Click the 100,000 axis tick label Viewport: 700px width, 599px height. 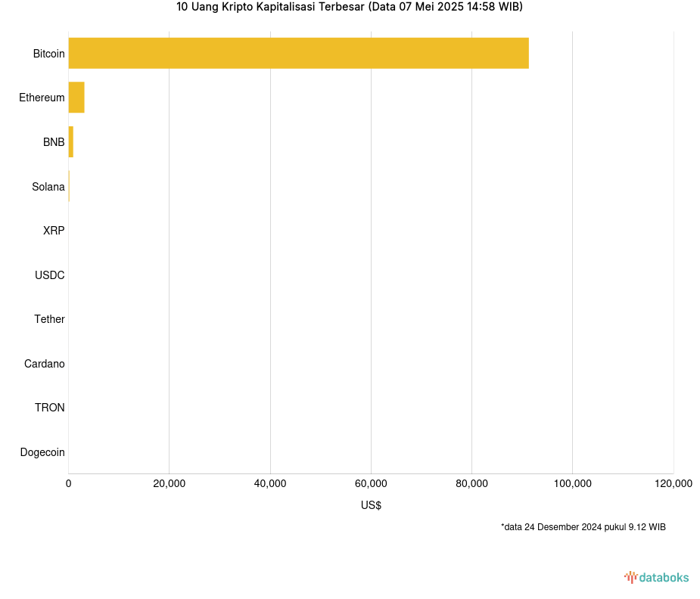point(572,484)
